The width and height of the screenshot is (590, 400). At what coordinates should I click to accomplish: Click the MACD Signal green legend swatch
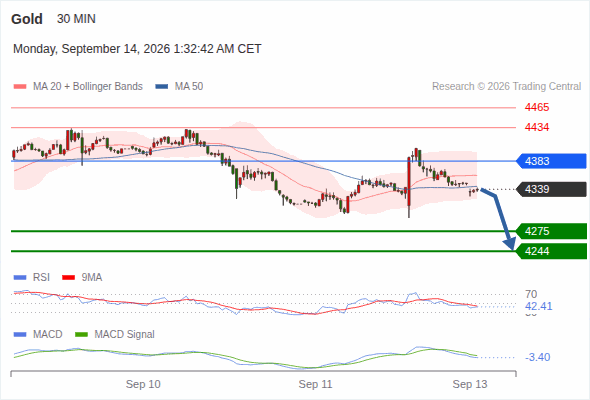[81, 335]
